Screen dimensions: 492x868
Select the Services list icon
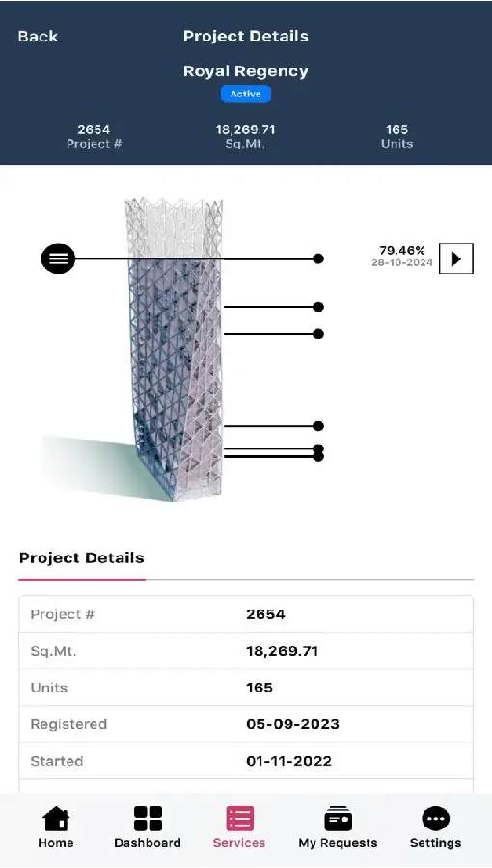(239, 819)
